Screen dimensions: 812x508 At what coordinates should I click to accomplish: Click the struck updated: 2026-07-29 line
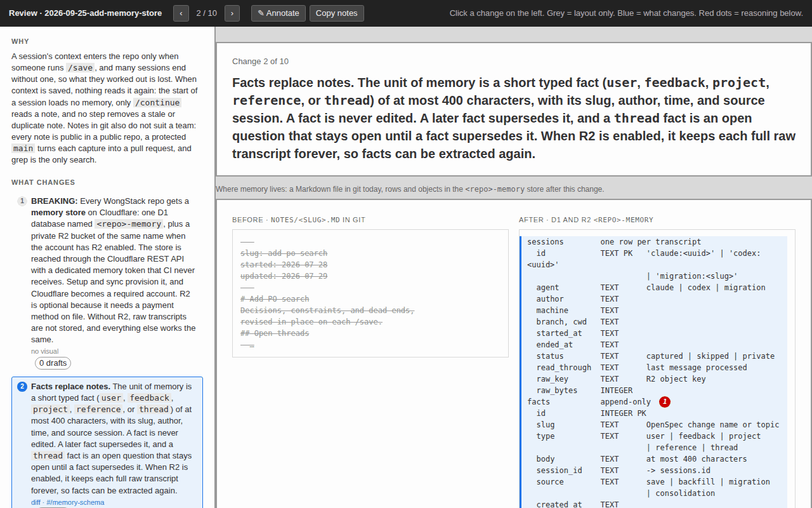[284, 276]
